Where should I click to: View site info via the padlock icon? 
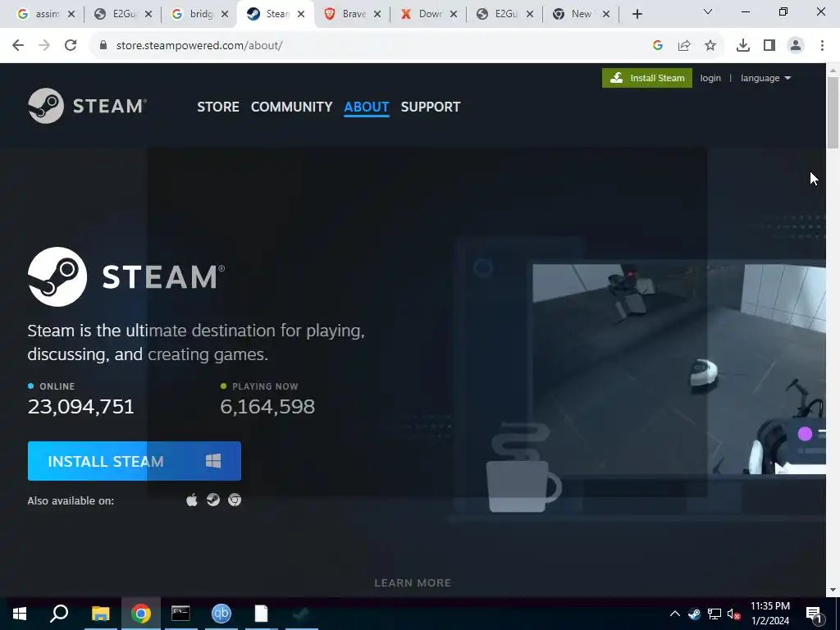pos(103,46)
